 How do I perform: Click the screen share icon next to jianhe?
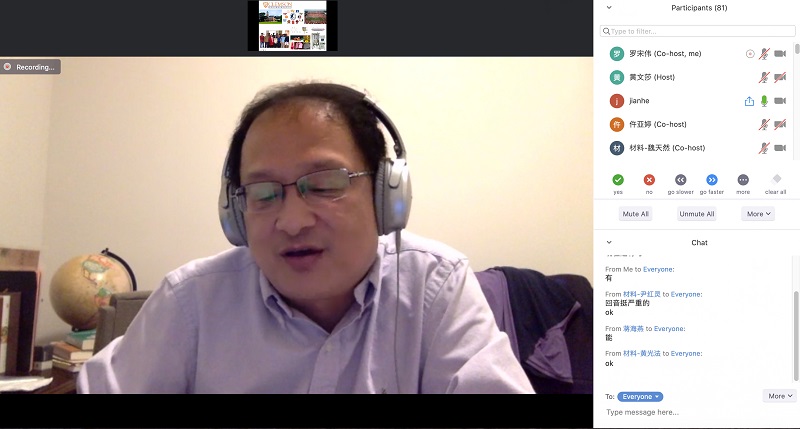tap(749, 101)
